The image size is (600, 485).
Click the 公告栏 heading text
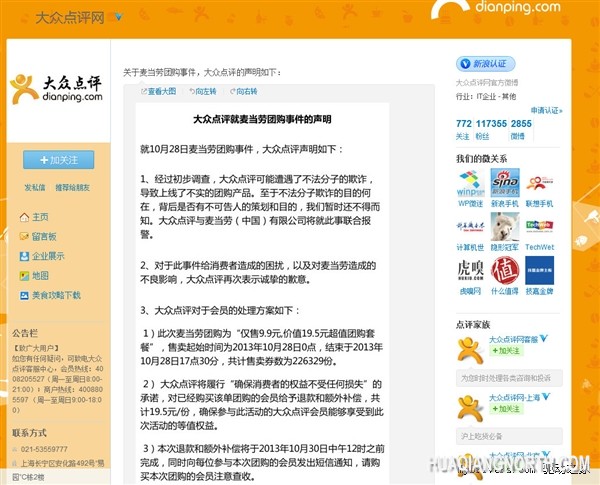point(25,333)
